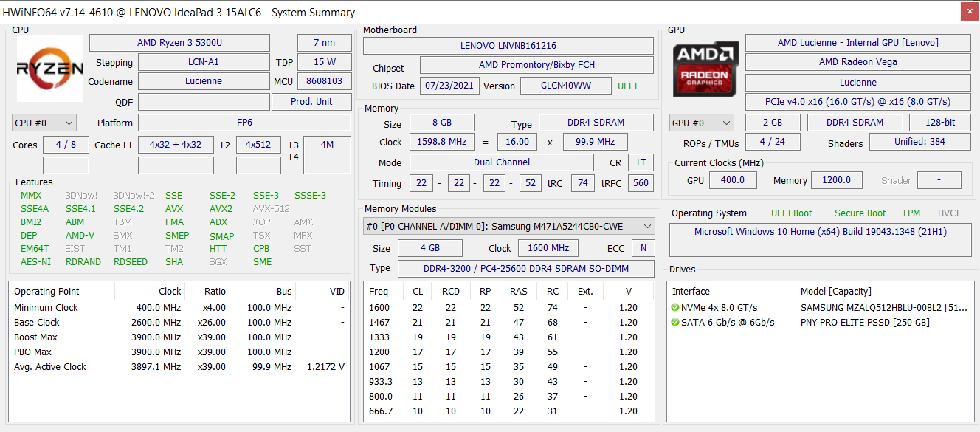Click the 7 nm process field
This screenshot has width=980, height=432.
pos(324,43)
